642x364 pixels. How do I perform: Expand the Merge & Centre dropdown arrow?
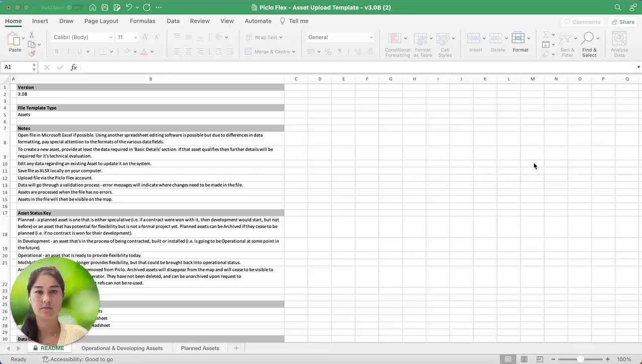pos(293,52)
